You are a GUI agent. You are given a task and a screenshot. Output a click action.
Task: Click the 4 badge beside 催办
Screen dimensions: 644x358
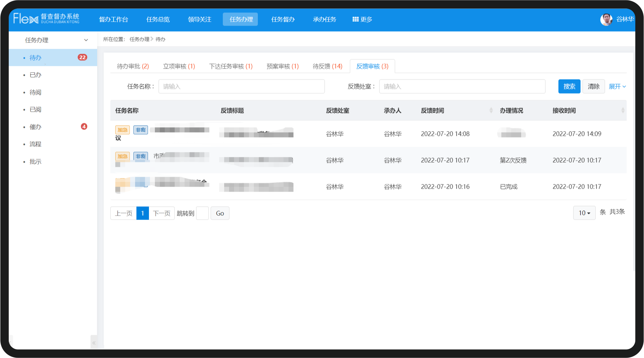point(84,126)
